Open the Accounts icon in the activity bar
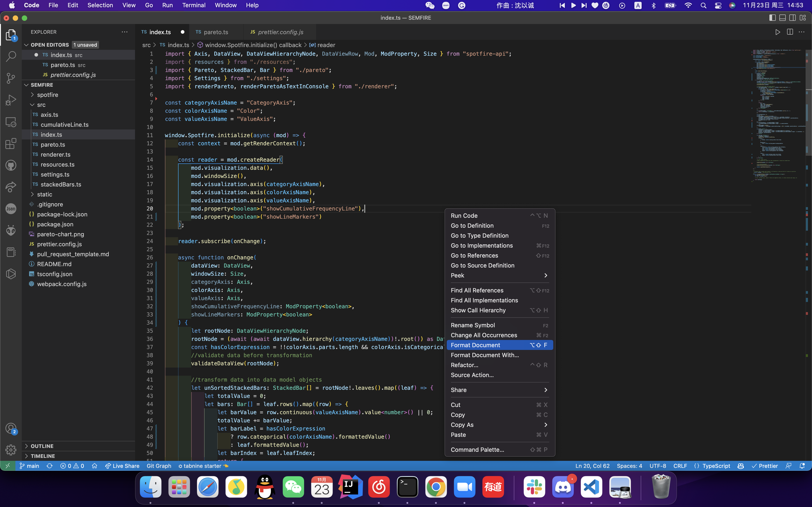Image resolution: width=812 pixels, height=507 pixels. [x=11, y=428]
